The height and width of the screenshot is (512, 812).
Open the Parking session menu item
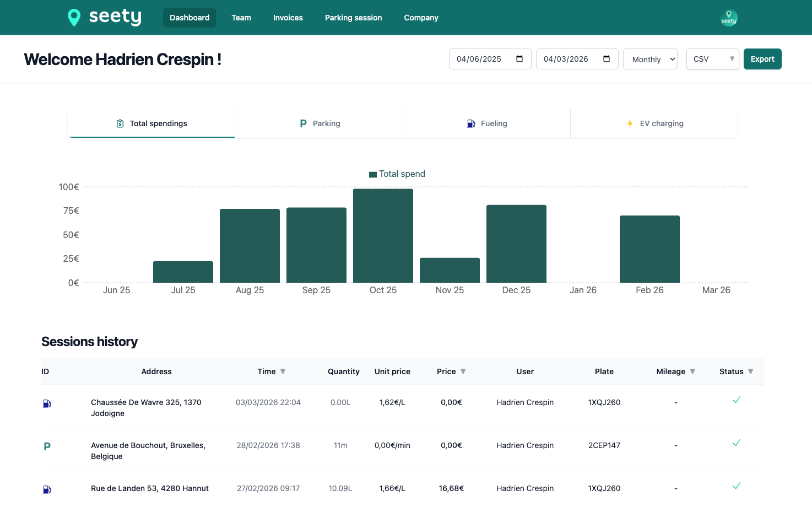[353, 17]
